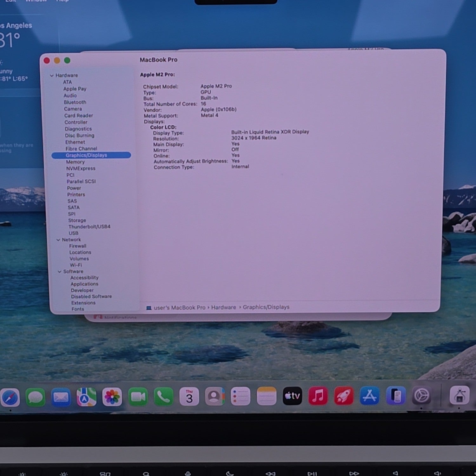The image size is (476, 476).
Task: Launch iPhone Mirroring from the Dock
Action: [x=396, y=396]
